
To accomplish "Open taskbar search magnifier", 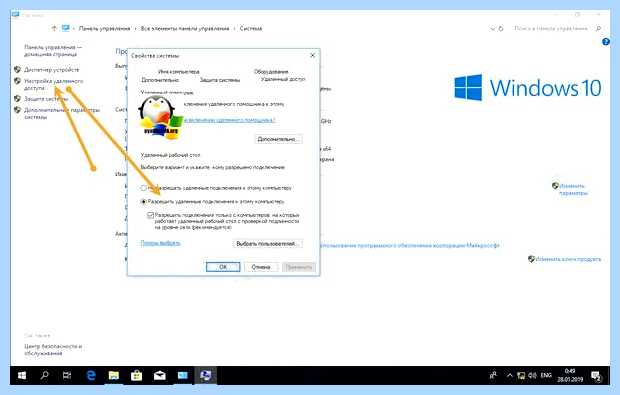I will click(x=44, y=375).
